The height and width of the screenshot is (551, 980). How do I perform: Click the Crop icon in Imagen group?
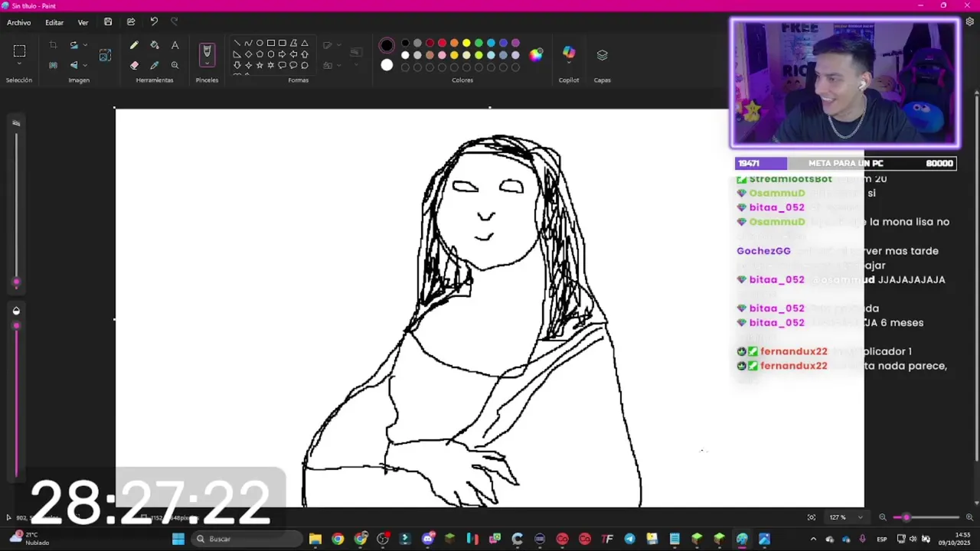(53, 45)
